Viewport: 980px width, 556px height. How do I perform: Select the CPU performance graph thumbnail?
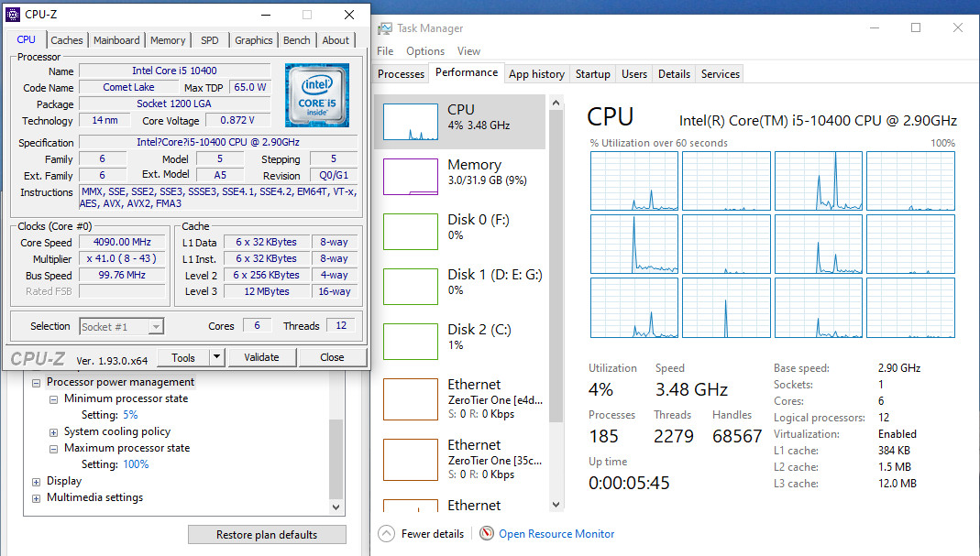(x=411, y=122)
